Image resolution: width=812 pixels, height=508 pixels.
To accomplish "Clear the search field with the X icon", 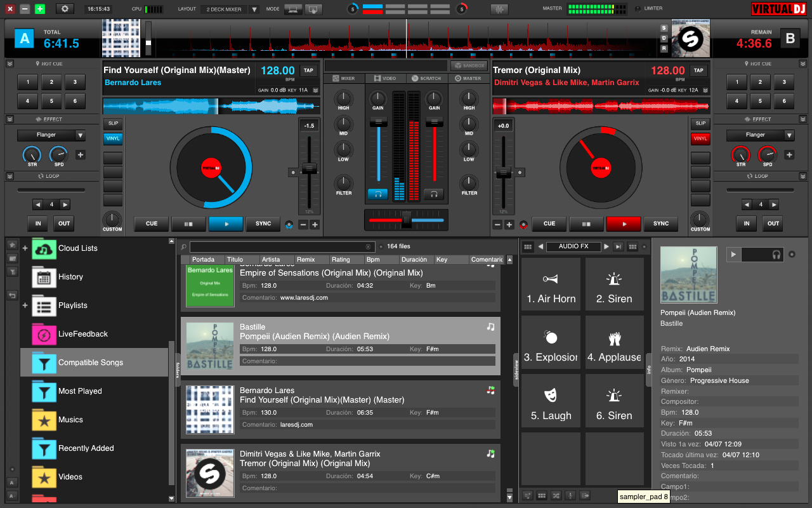I will tap(368, 246).
